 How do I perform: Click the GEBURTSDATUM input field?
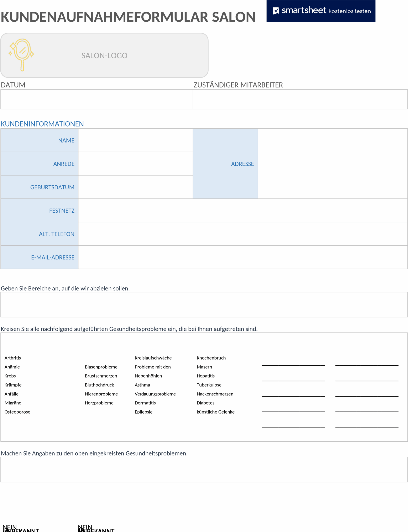136,187
